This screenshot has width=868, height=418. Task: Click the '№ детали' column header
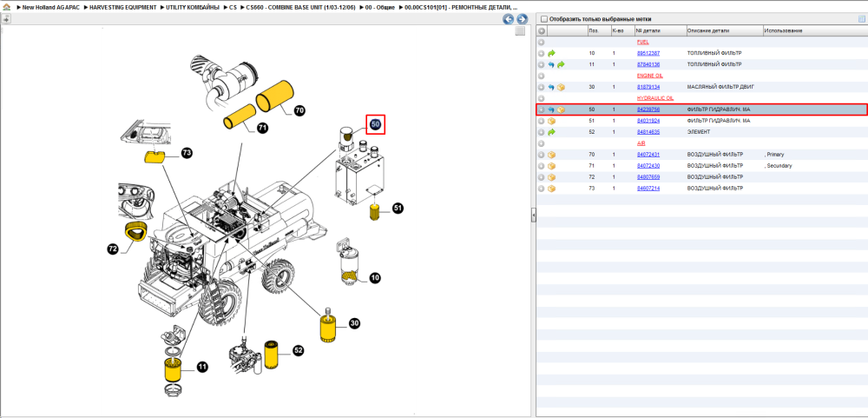coord(660,30)
